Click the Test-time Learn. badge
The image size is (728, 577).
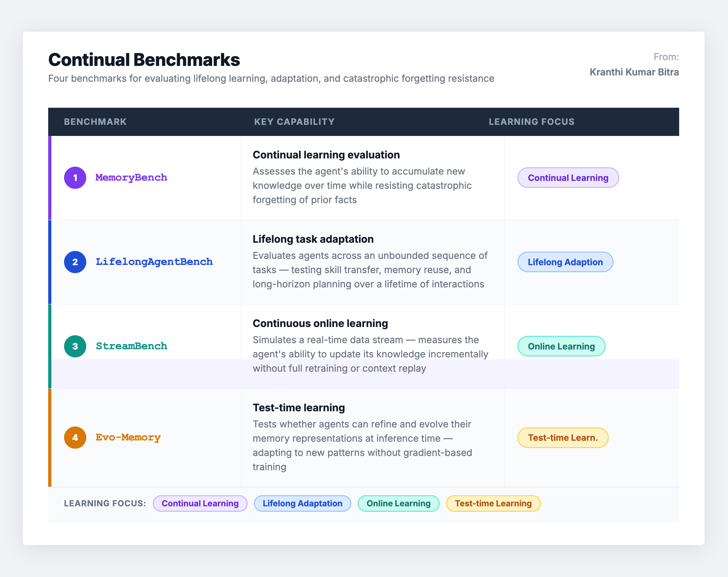(562, 438)
